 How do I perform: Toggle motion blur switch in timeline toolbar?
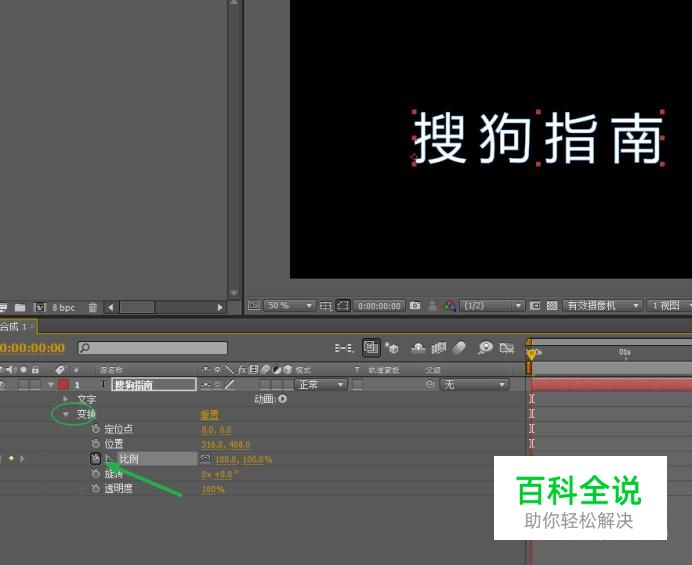[x=459, y=348]
